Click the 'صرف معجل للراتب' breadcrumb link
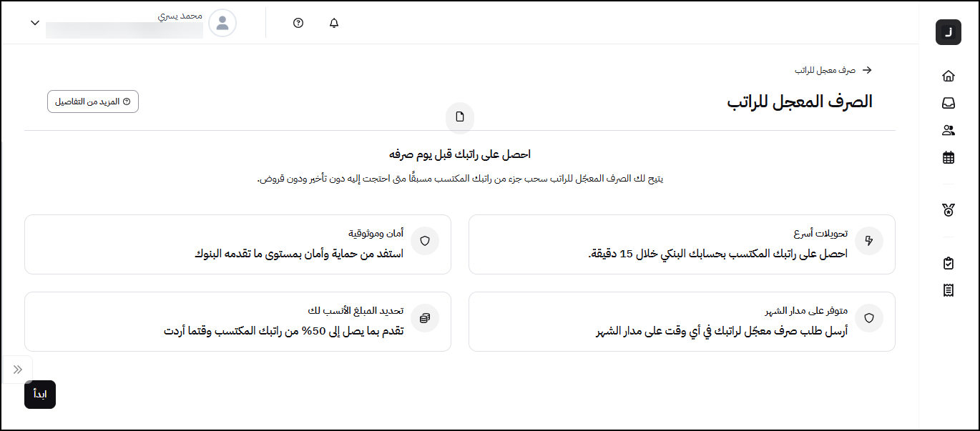Screen dimensions: 980x431 click(x=825, y=70)
